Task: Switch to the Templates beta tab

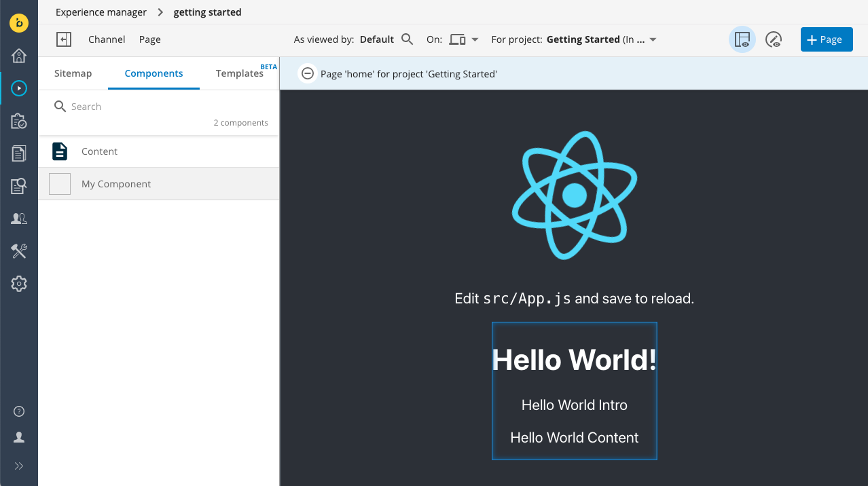Action: [240, 73]
